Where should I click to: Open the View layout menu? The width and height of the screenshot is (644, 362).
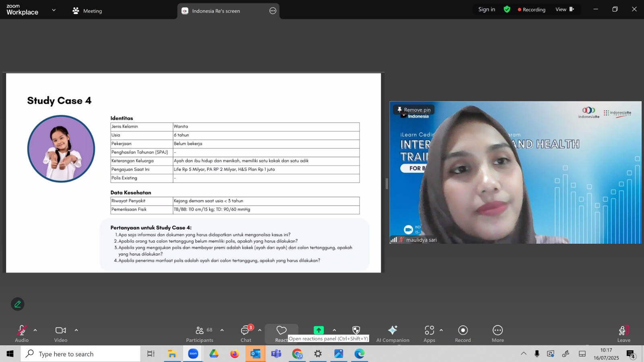565,9
